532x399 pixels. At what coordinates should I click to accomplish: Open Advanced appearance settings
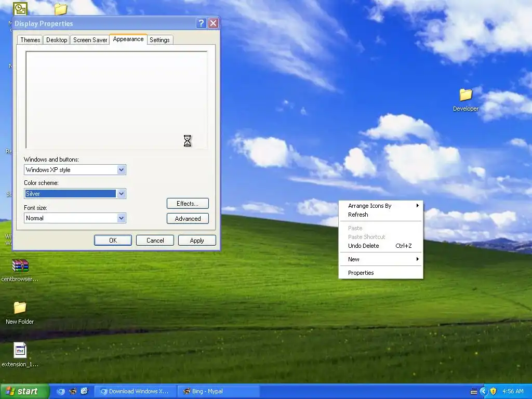[188, 219]
